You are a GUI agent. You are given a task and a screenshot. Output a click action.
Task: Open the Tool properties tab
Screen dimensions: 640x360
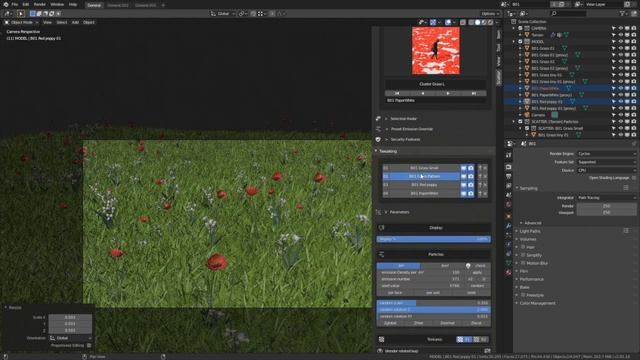(x=508, y=155)
